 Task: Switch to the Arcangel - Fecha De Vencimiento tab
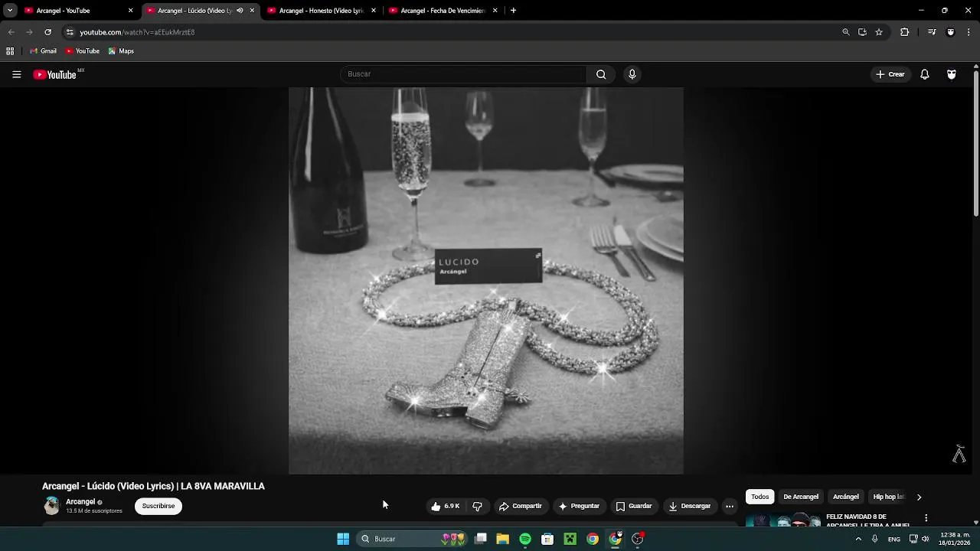point(443,11)
